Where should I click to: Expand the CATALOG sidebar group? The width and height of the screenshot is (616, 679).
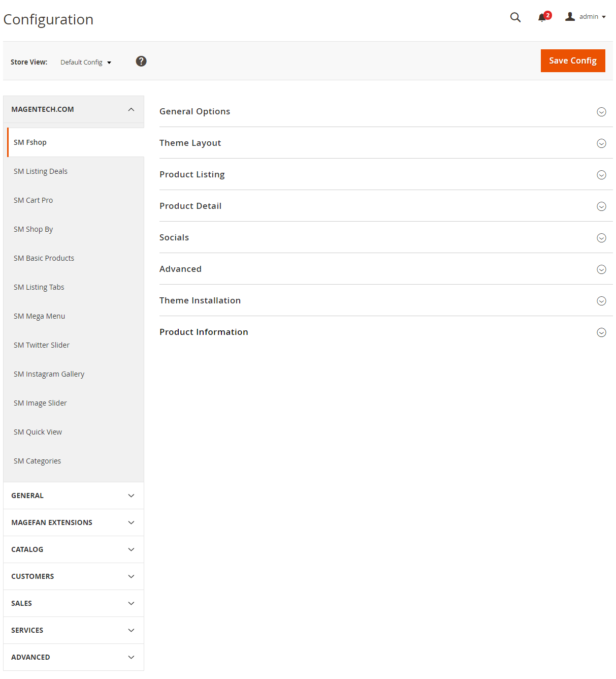[x=74, y=549]
